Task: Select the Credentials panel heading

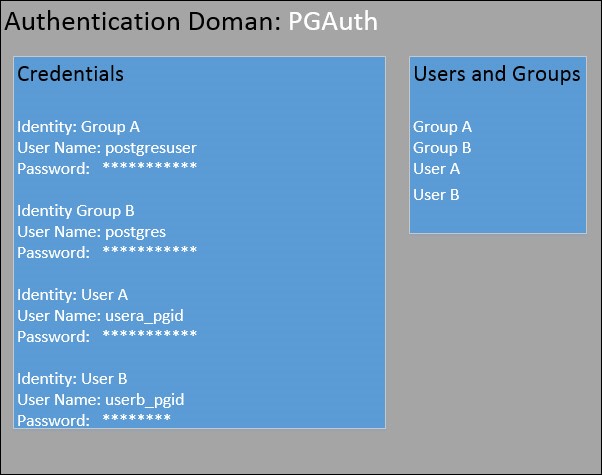Action: (x=70, y=74)
